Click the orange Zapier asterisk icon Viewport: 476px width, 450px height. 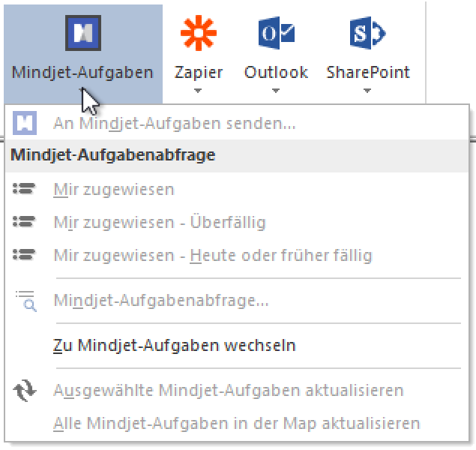(199, 33)
